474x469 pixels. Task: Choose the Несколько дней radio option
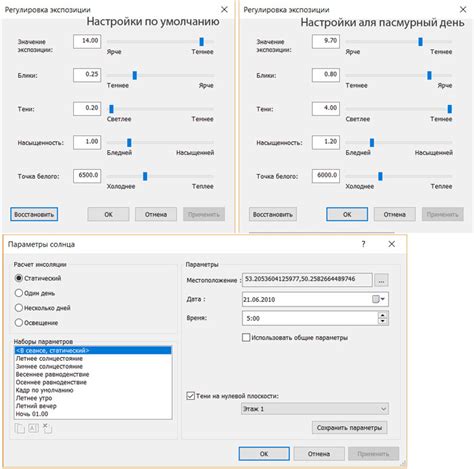(x=19, y=308)
